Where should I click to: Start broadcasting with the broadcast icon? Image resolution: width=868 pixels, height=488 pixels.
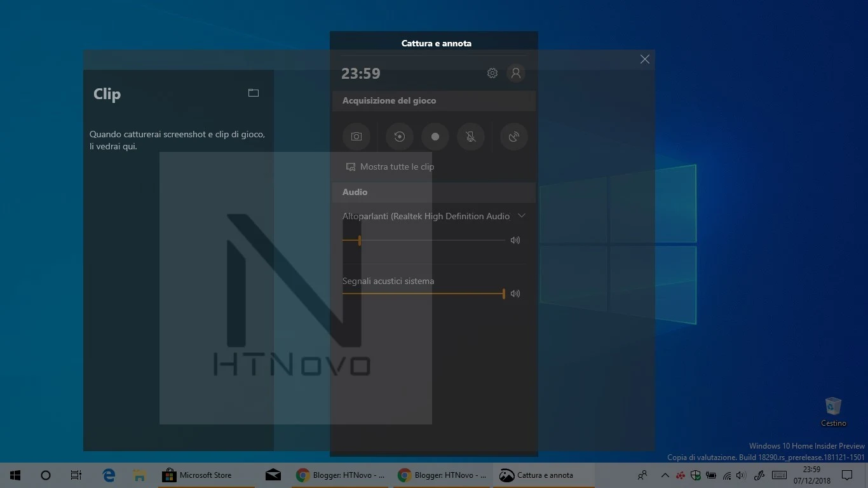point(514,137)
